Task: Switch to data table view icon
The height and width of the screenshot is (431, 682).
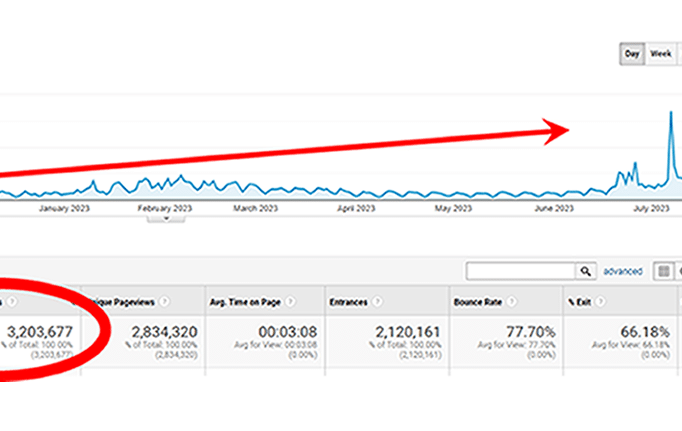Action: (663, 271)
